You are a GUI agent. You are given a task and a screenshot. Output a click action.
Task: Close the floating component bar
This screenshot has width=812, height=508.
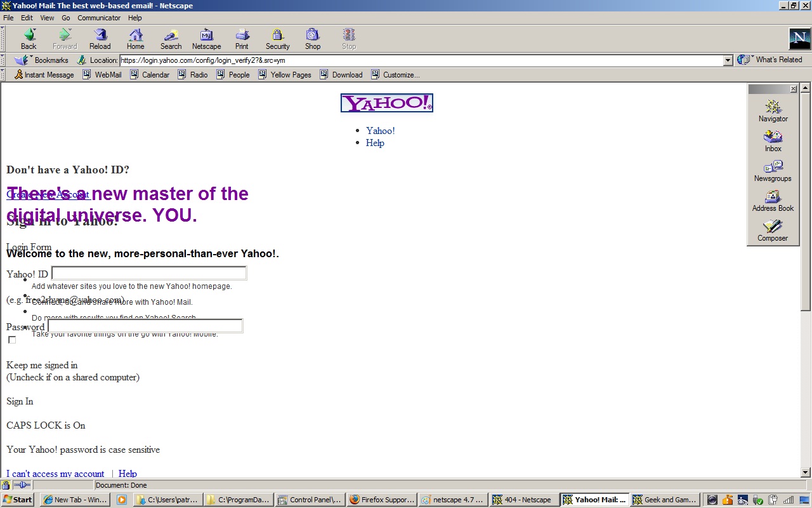tap(793, 89)
